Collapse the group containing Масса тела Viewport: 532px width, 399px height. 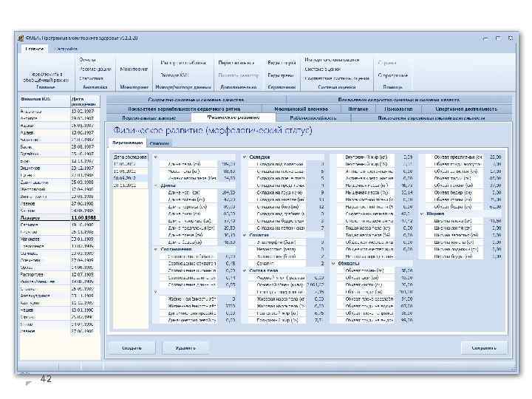coord(155,157)
